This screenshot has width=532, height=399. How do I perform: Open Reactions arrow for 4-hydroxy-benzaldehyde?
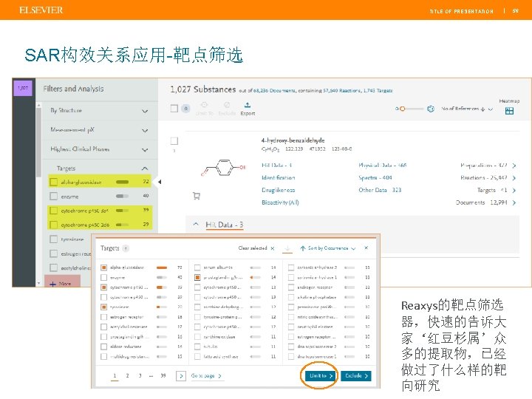(514, 178)
